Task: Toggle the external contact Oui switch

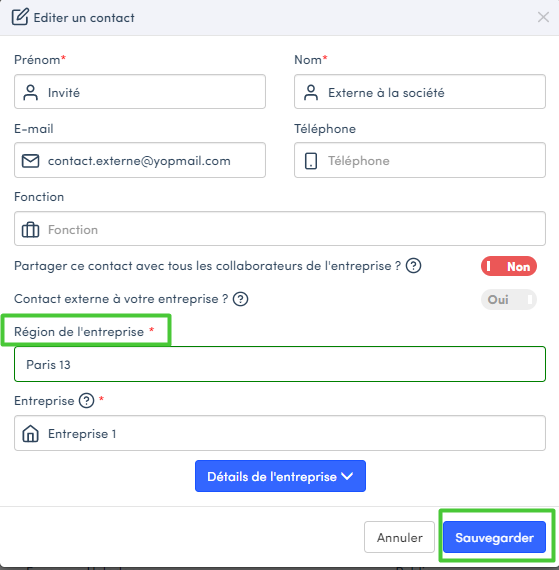Action: [508, 300]
